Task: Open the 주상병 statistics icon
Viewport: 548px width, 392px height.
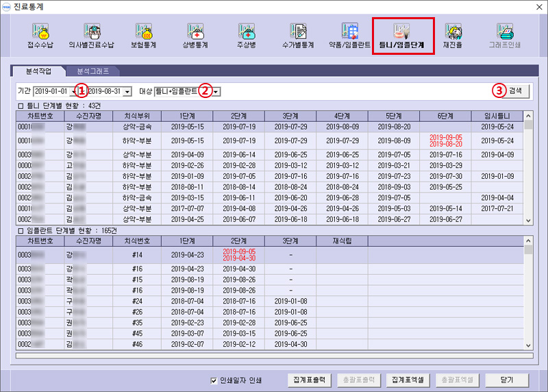Action: coord(247,36)
